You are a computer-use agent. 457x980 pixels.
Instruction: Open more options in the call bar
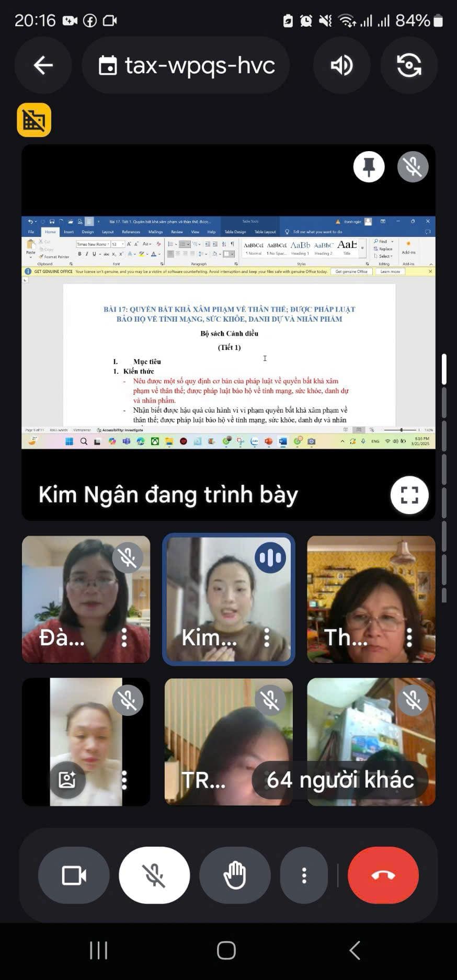(304, 875)
